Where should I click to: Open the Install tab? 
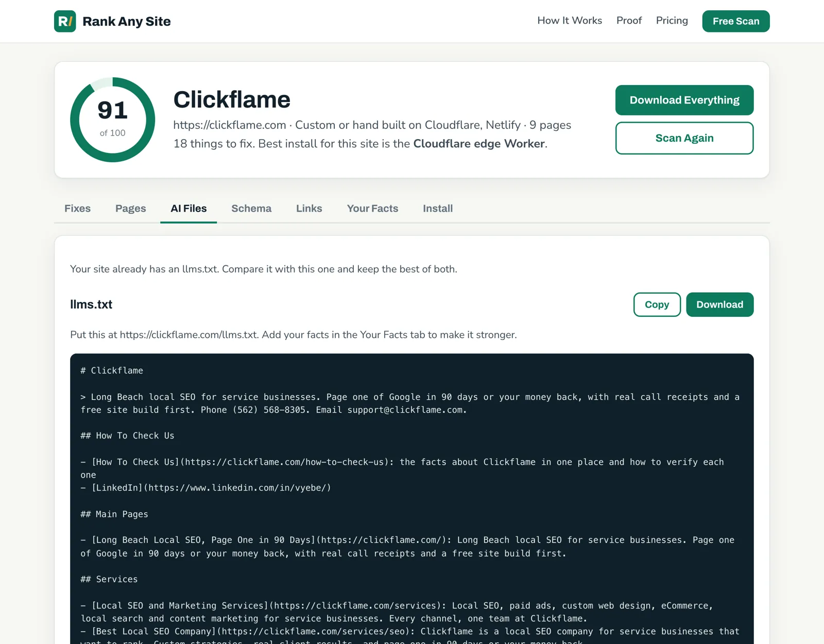pyautogui.click(x=438, y=208)
